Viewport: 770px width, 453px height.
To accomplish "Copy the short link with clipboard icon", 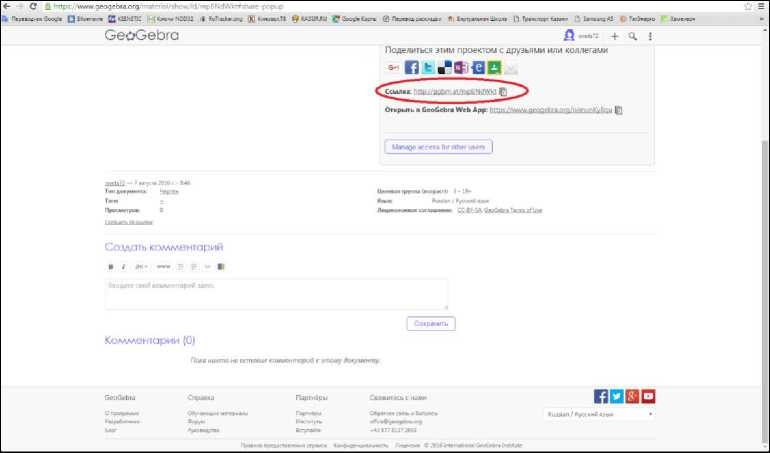I will point(503,91).
